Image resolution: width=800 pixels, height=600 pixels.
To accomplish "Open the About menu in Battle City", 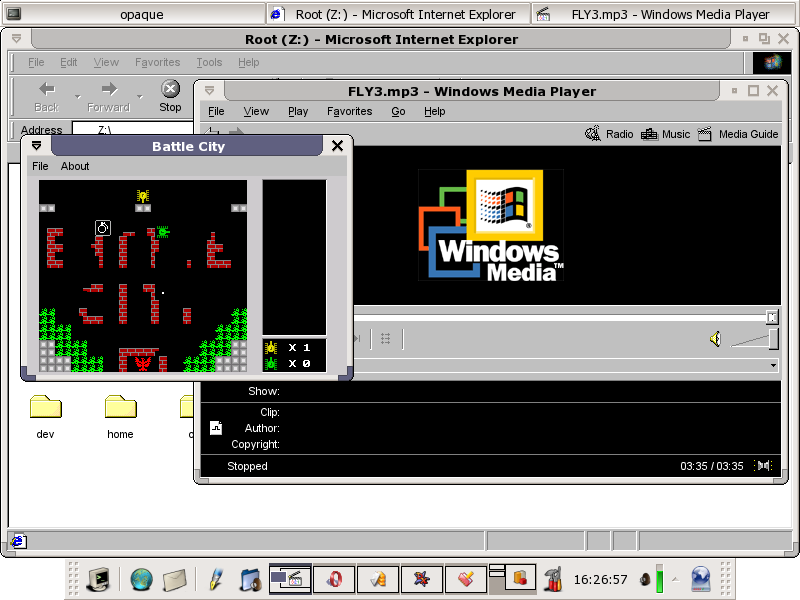I will (75, 166).
